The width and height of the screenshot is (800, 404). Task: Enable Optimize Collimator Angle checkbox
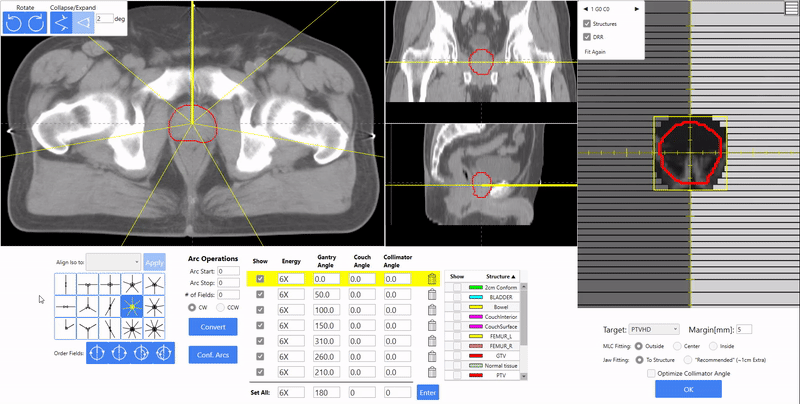651,372
